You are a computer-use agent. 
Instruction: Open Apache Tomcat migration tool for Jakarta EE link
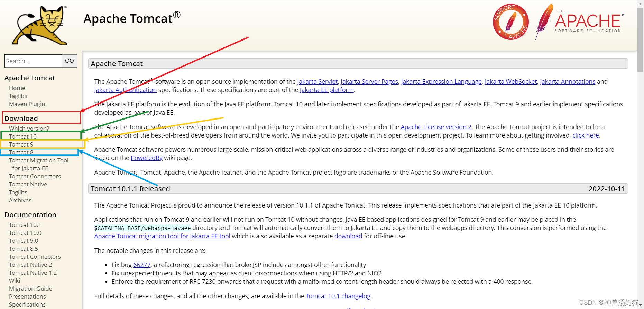coord(162,236)
